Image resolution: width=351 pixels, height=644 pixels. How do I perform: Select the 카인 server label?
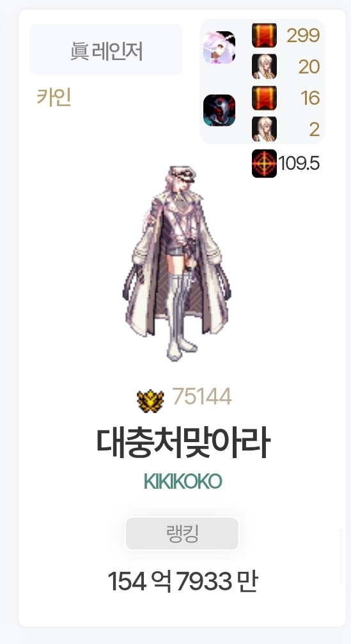pos(54,97)
